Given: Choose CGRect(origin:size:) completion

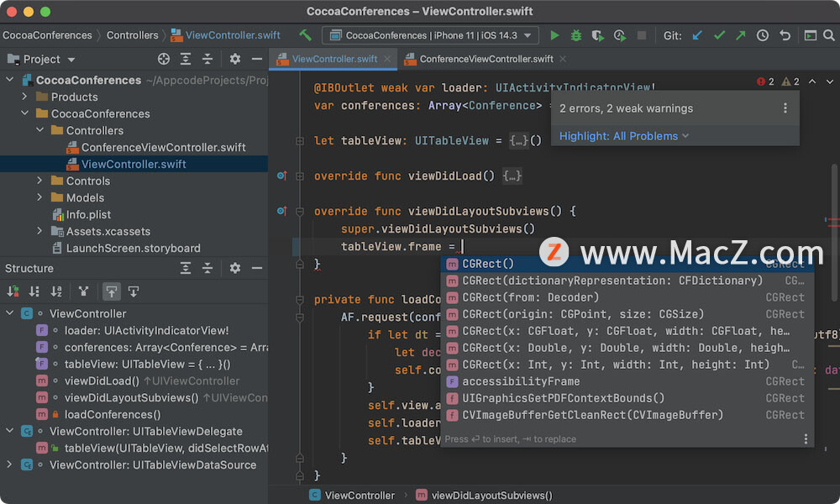Looking at the screenshot, I should point(627,314).
